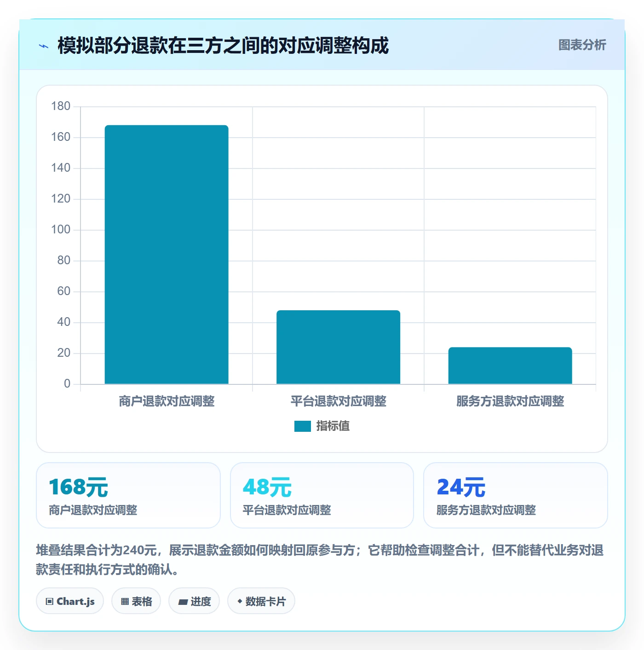Viewport: 644px width, 650px height.
Task: Click the diamond icon in the 数据卡片 chip
Action: (240, 601)
